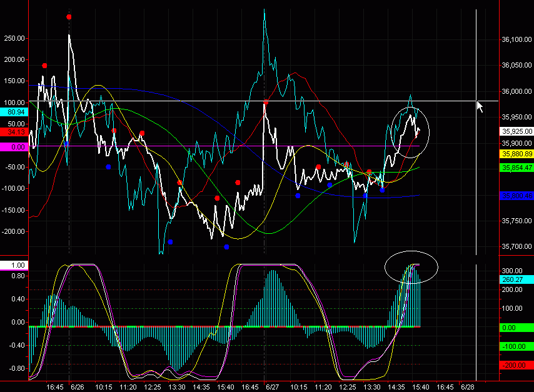534x392 pixels.
Task: Select the green 35,854.47 average label
Action: click(516, 168)
